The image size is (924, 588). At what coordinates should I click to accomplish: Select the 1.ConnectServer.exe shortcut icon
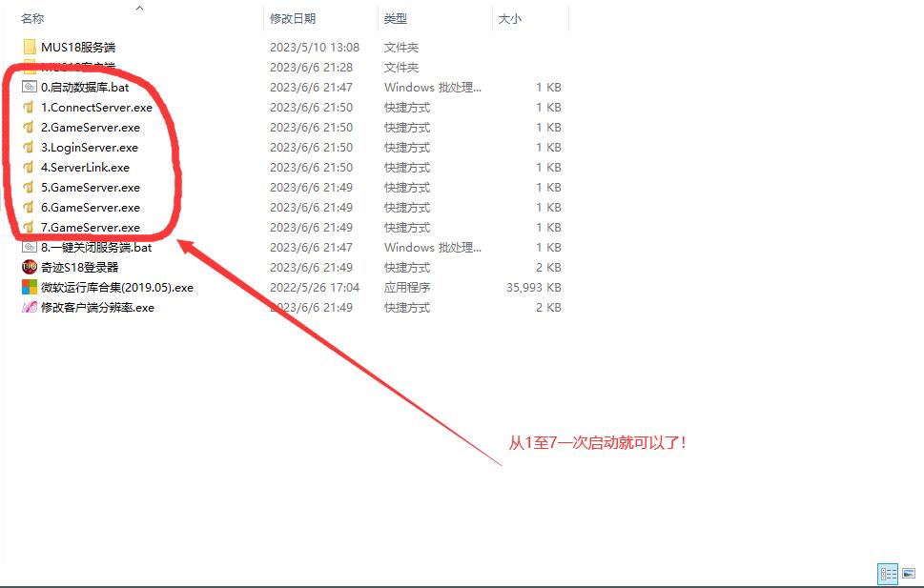29,107
